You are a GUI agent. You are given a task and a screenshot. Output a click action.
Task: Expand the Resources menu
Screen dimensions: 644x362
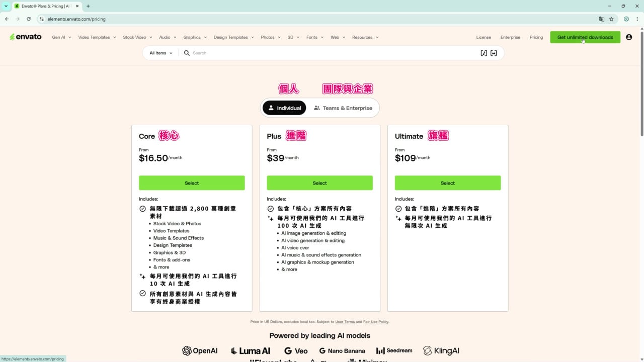(x=365, y=37)
